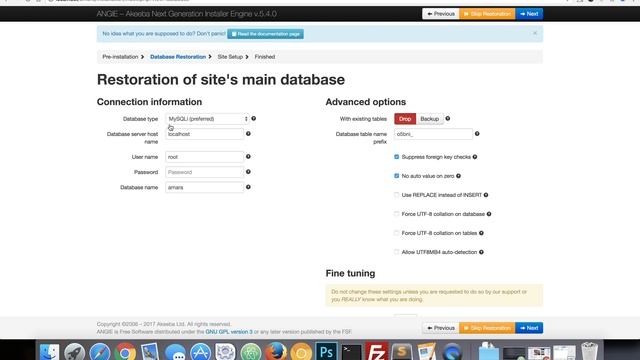Enable Use REPLACE instead of INSERT
640x360 pixels.
tap(396, 195)
